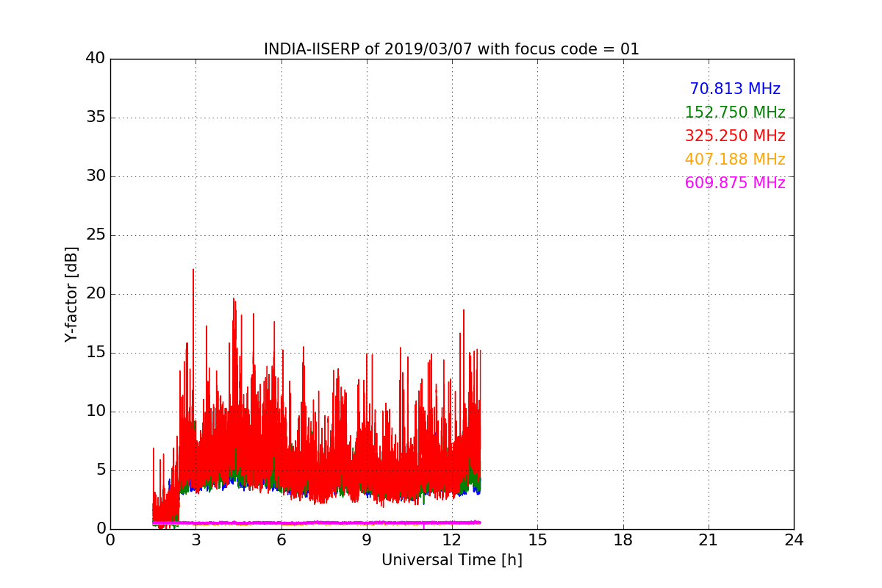Viewport: 882px width, 588px height.
Task: Click the y-axis tick value 25
Action: 96,235
